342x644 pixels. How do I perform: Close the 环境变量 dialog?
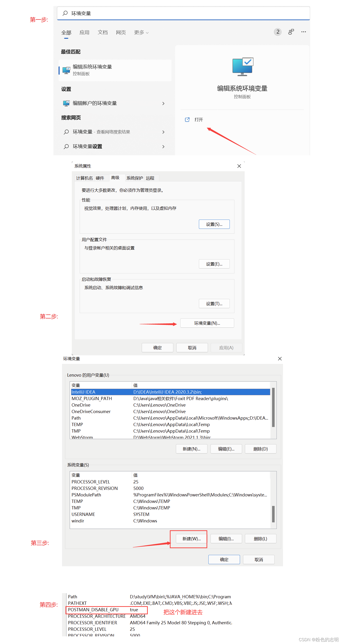[280, 359]
